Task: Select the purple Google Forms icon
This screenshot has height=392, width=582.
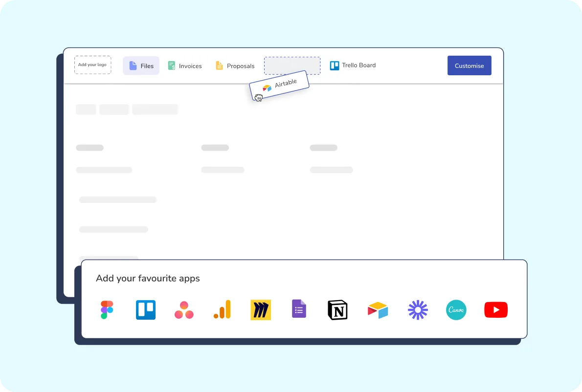Action: pos(299,308)
